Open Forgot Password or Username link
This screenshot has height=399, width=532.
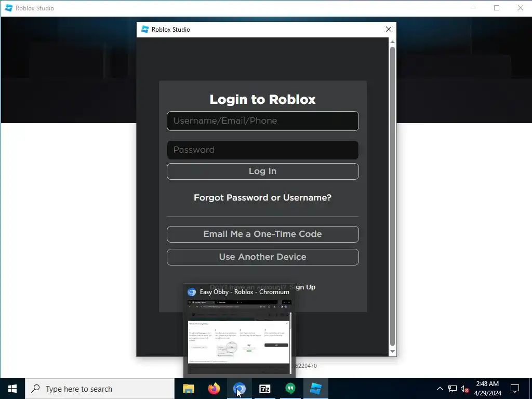[262, 197]
